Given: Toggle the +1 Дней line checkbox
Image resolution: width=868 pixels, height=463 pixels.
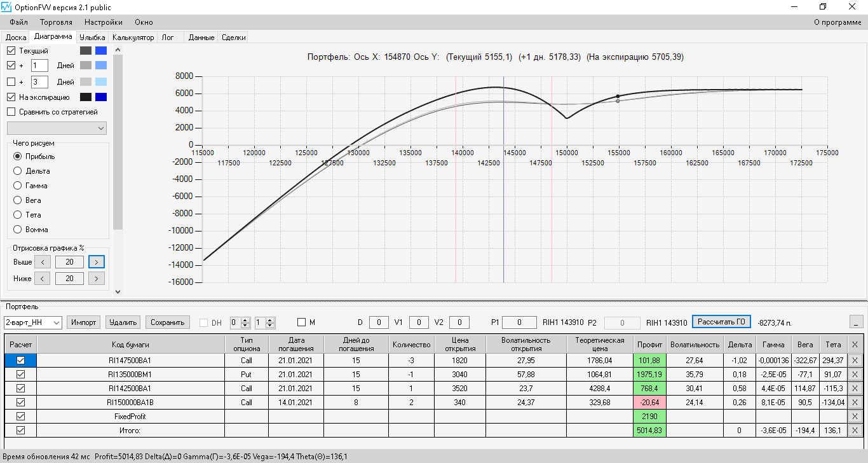Looking at the screenshot, I should click(x=11, y=65).
